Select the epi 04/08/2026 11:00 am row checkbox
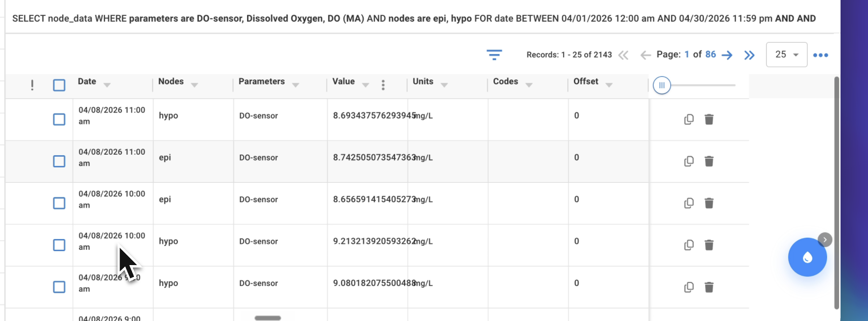868x321 pixels. pos(59,161)
